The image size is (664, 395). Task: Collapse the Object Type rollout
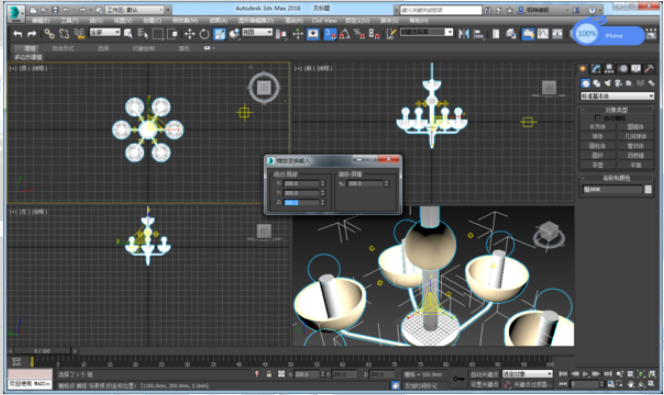[x=617, y=110]
